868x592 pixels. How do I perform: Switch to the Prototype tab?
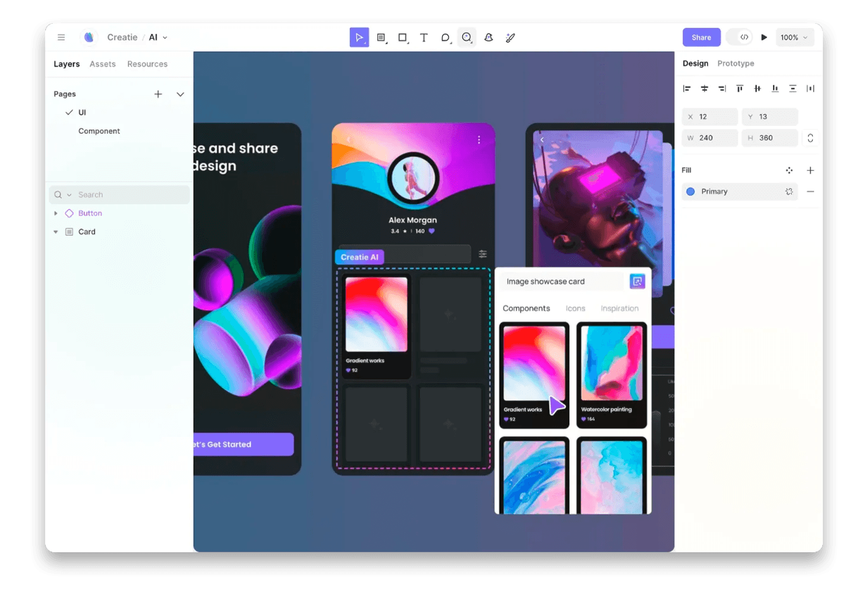[x=736, y=64]
